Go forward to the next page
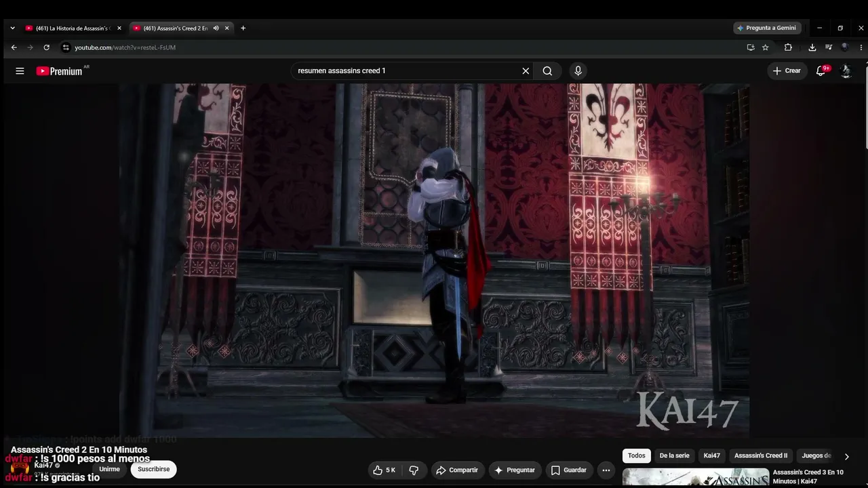Screen dimensions: 868x488 30,47
